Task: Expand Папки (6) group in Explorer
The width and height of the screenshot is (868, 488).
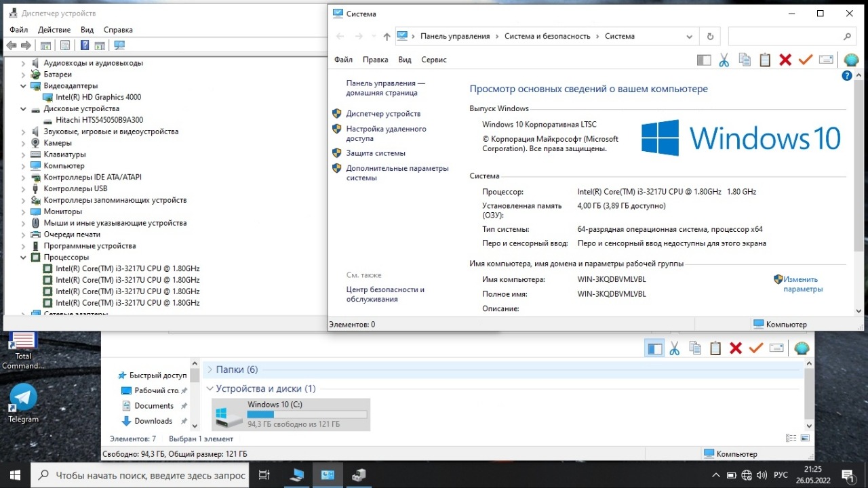Action: (x=210, y=369)
